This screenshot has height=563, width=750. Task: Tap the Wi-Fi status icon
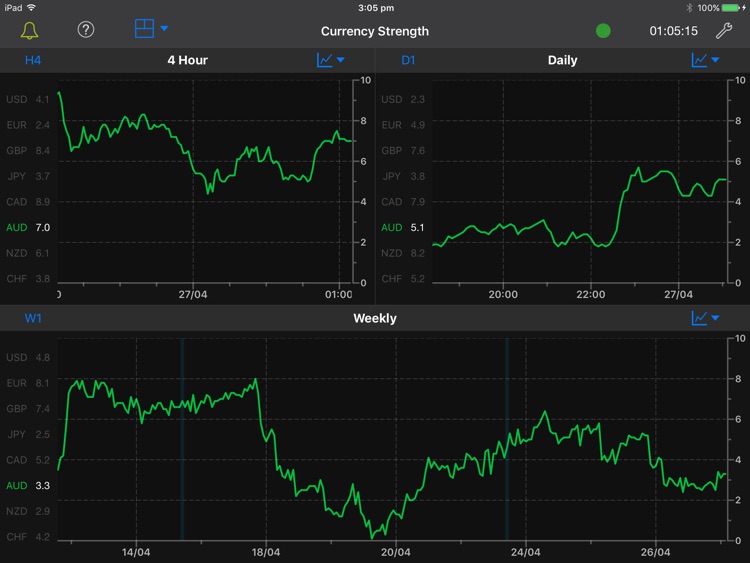(x=32, y=7)
